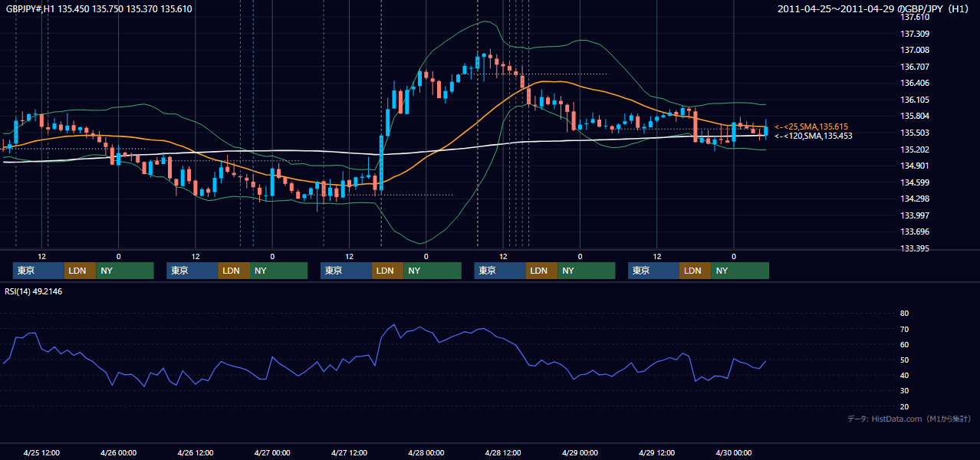Select the orange <-<25,SMA,135.615 label

[x=811, y=127]
